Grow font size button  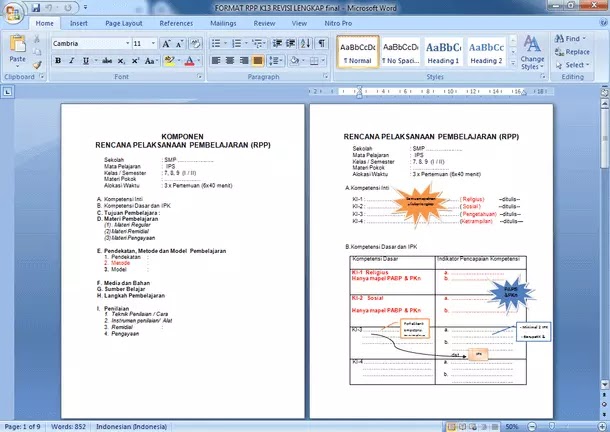click(x=167, y=44)
